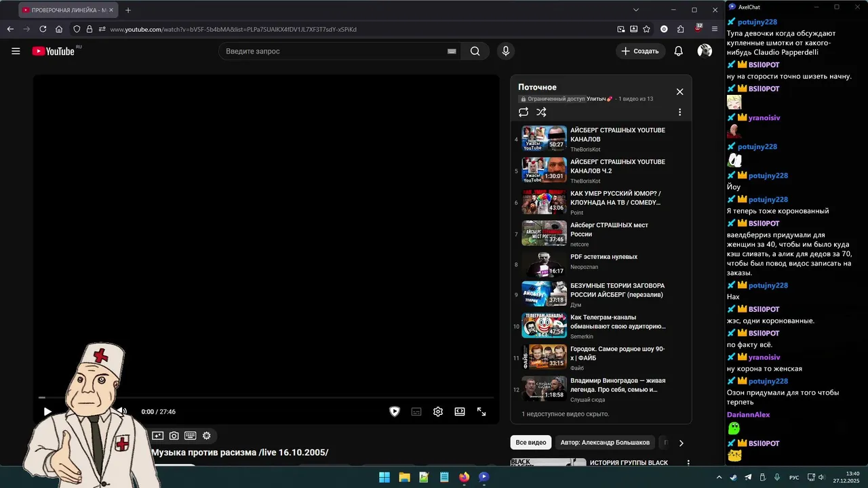Open the browser extensions puzzle icon
Viewport: 868px width, 488px height.
click(x=680, y=29)
